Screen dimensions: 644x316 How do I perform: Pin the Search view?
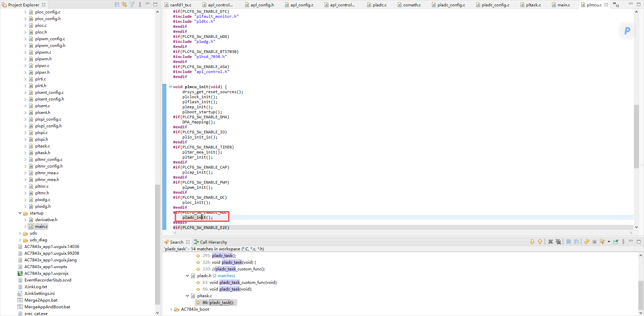tap(615, 242)
